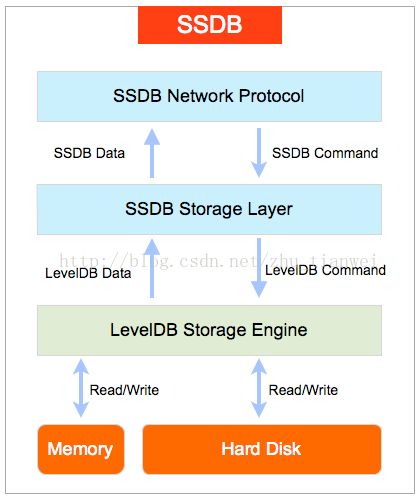Select the LevelDB Data label
420x500 pixels.
(x=88, y=273)
